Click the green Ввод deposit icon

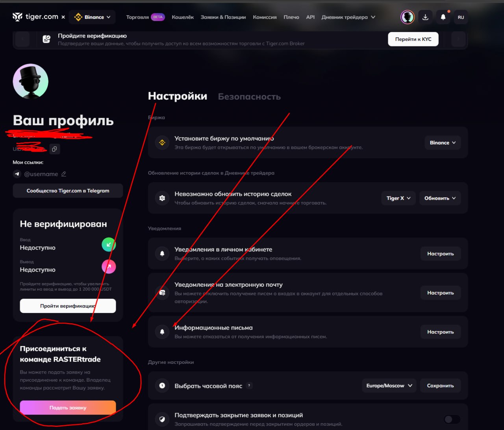click(109, 245)
